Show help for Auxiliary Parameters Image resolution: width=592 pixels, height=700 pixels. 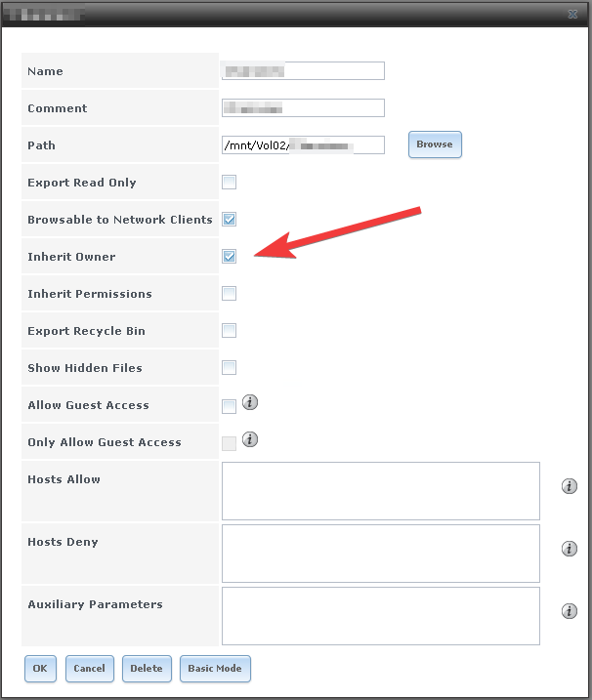click(570, 611)
